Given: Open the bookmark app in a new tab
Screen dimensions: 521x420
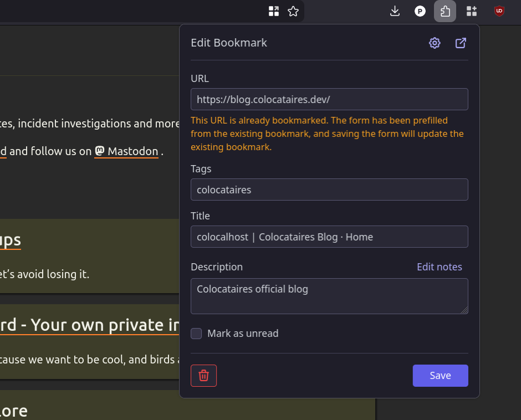Looking at the screenshot, I should (x=461, y=43).
